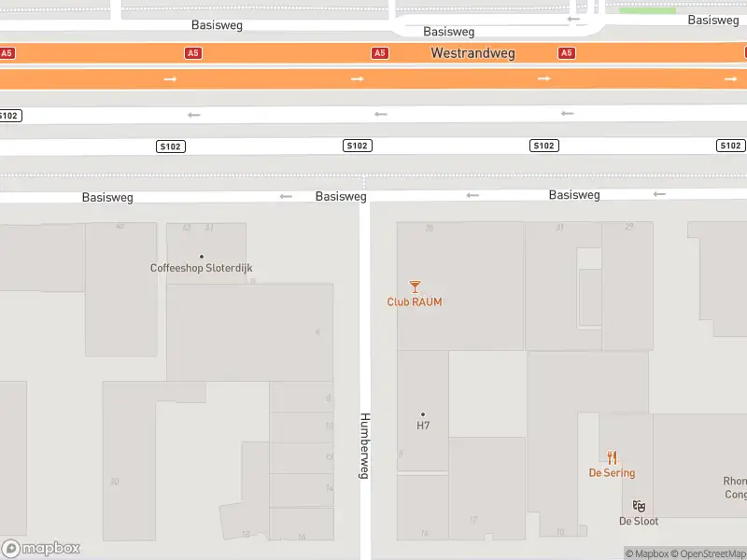Click the De Sloot theater masks icon
The image size is (747, 560).
639,506
